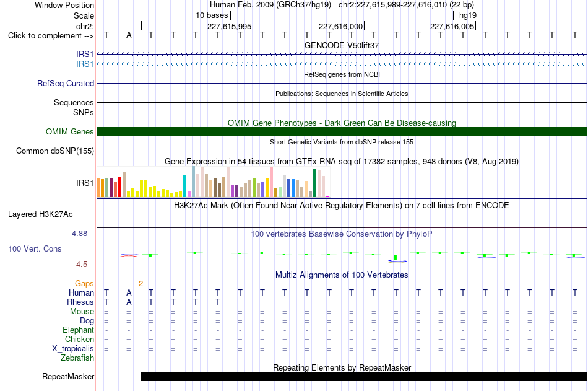Image resolution: width=588 pixels, height=391 pixels.
Task: Click the 'Click to complement -->' label
Action: point(51,36)
